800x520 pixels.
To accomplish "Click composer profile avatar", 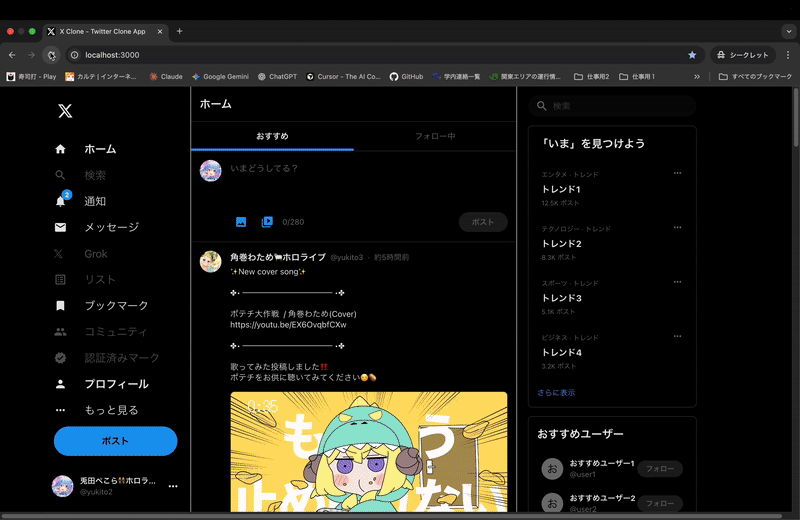I will (x=210, y=171).
